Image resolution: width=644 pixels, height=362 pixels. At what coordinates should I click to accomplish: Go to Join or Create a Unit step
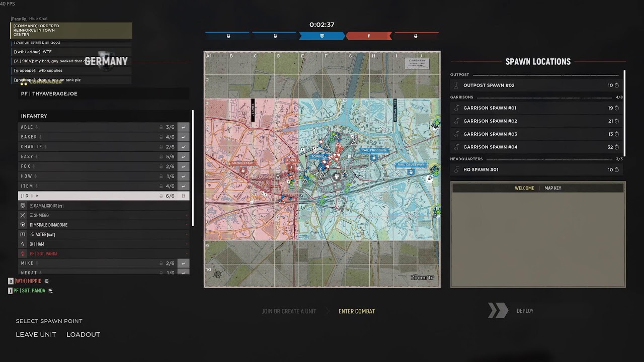pyautogui.click(x=289, y=311)
